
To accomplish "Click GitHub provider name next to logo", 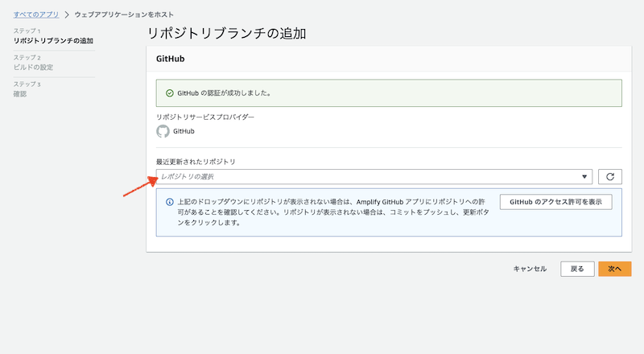I will (x=184, y=131).
